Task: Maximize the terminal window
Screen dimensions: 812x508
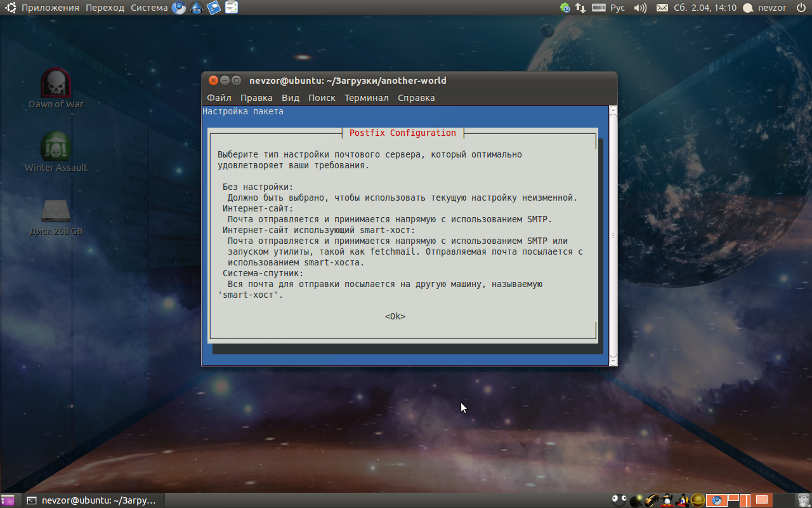Action: click(236, 80)
